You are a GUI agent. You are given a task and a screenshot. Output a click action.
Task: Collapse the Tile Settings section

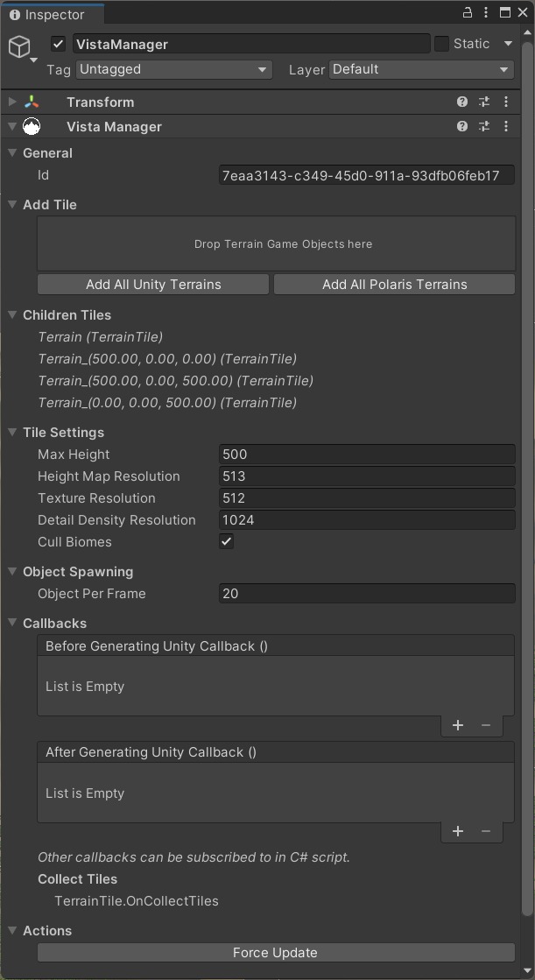click(12, 432)
